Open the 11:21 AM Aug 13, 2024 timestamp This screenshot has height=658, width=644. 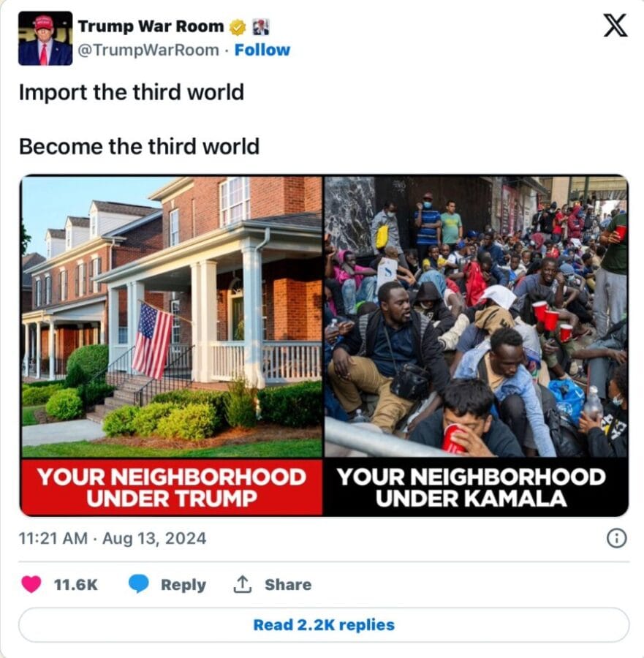point(113,538)
